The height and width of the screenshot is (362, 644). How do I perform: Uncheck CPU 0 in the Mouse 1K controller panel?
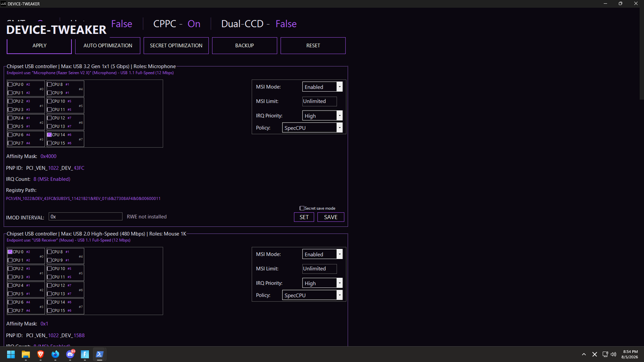tap(10, 252)
